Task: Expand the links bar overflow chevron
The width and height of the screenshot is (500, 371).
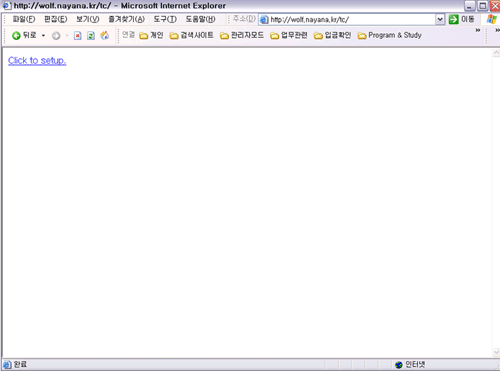Action: (x=478, y=30)
